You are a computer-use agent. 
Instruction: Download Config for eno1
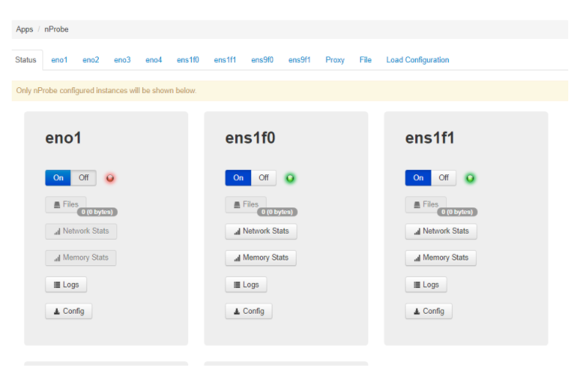69,311
